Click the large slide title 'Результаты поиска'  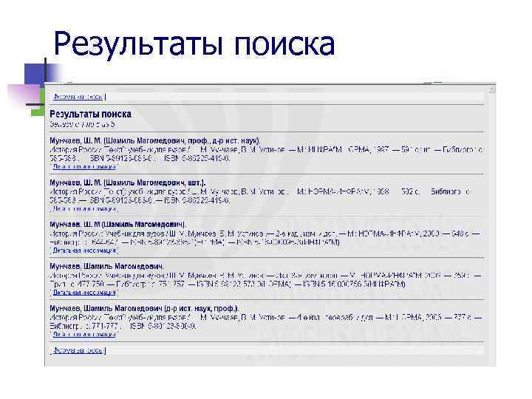[194, 44]
